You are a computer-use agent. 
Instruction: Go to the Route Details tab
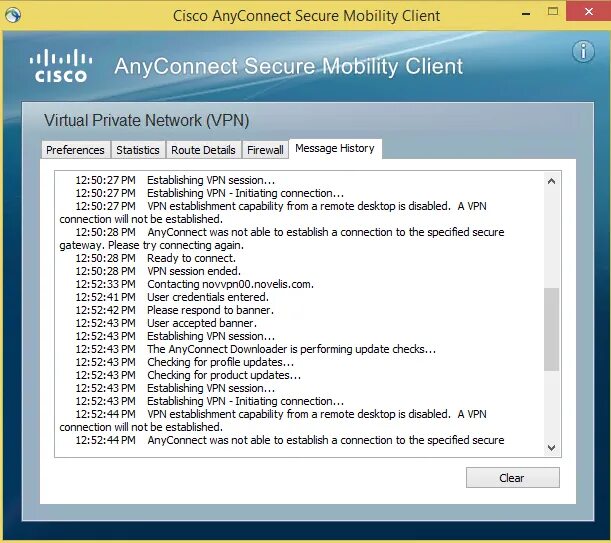[x=203, y=150]
